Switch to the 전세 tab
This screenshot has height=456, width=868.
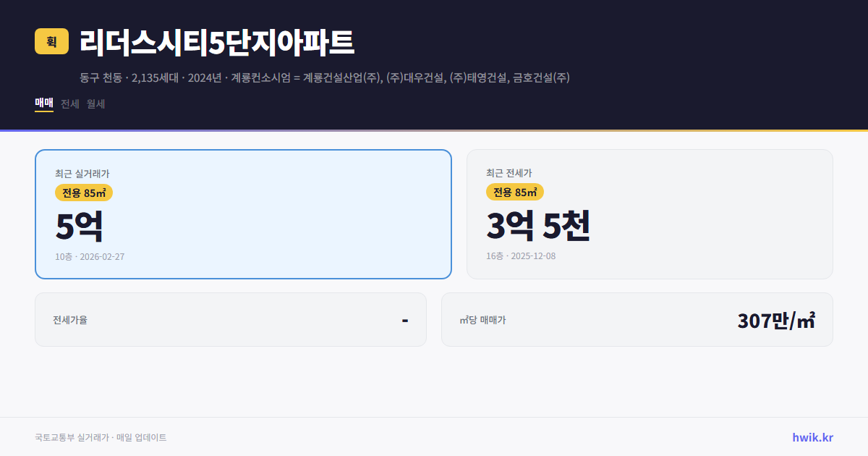point(69,104)
